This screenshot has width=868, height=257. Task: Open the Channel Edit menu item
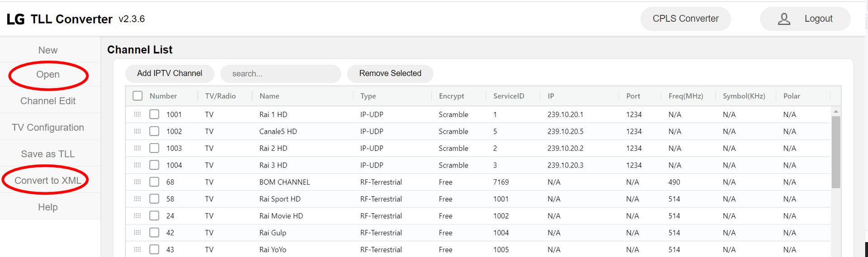(48, 101)
